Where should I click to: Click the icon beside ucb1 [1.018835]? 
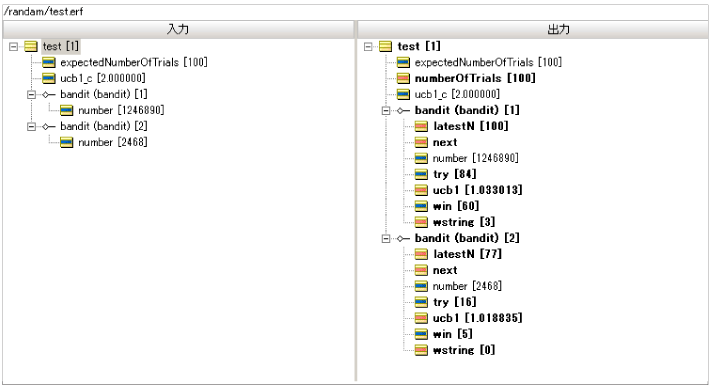pyautogui.click(x=421, y=318)
